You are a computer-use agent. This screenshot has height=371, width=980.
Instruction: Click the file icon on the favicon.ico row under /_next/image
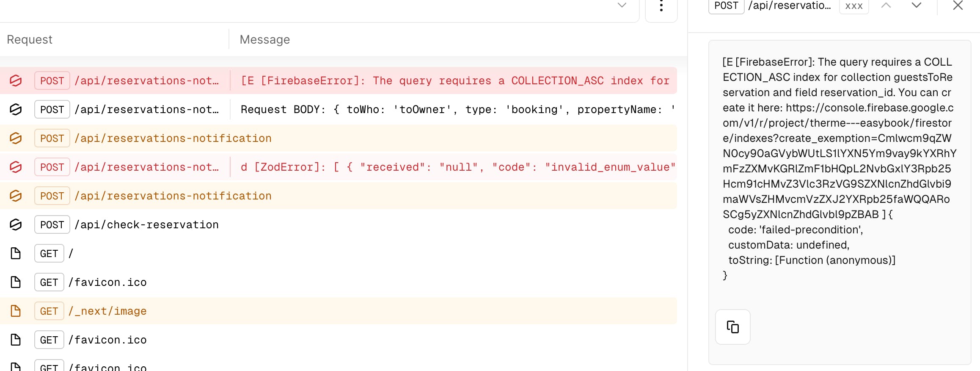[x=16, y=340]
